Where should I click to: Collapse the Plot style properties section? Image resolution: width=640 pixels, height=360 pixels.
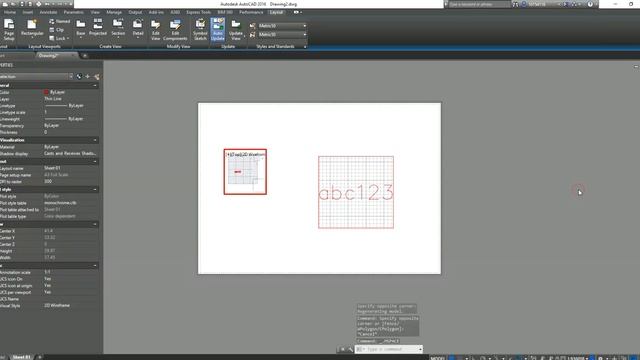95,190
